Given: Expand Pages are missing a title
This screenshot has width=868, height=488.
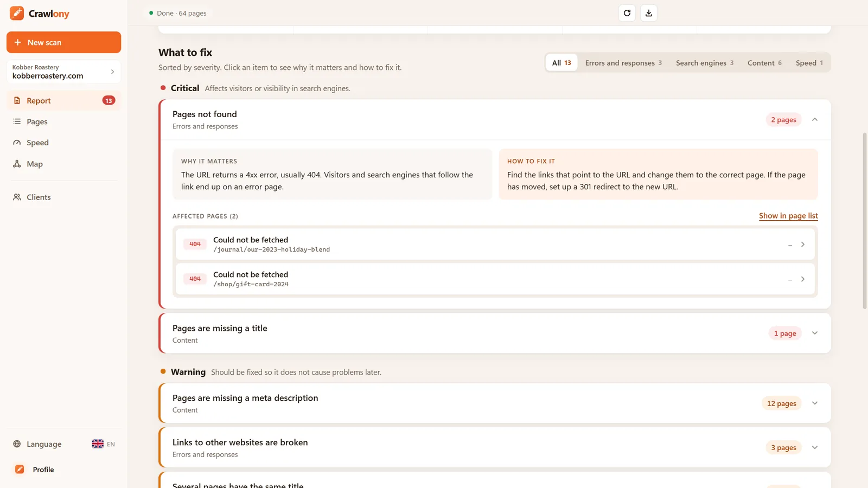Looking at the screenshot, I should (815, 333).
